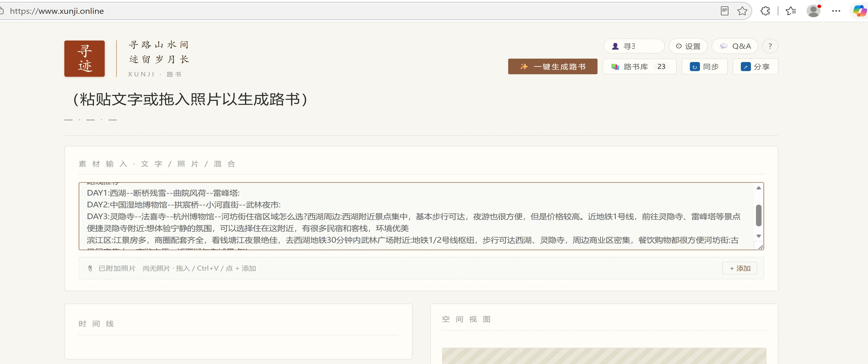Open browser settings and more menu

836,11
